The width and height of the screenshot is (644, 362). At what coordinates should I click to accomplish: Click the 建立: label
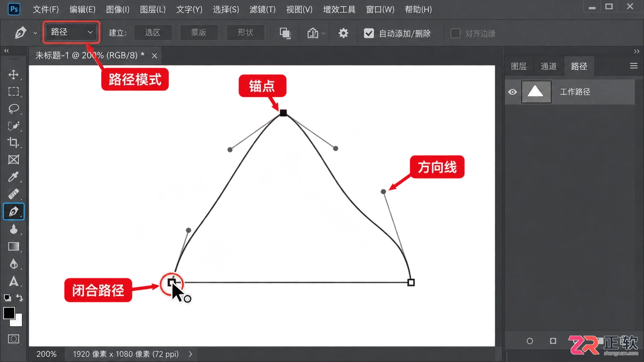[x=118, y=33]
